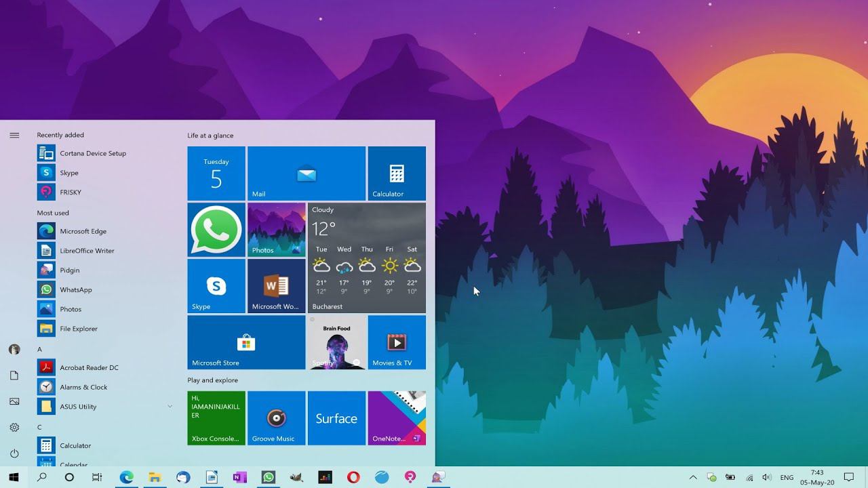Click the Recently added heading
This screenshot has width=868, height=488.
(60, 135)
